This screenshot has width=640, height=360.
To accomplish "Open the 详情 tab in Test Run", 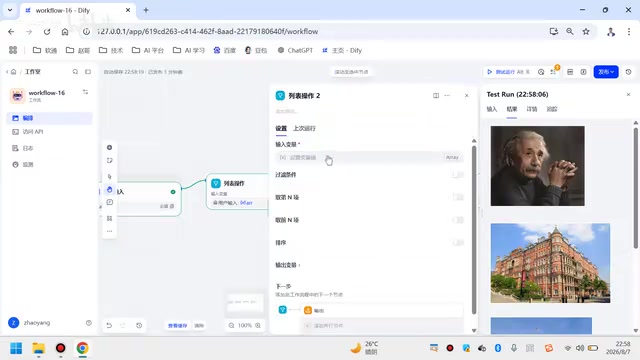I will (x=532, y=109).
